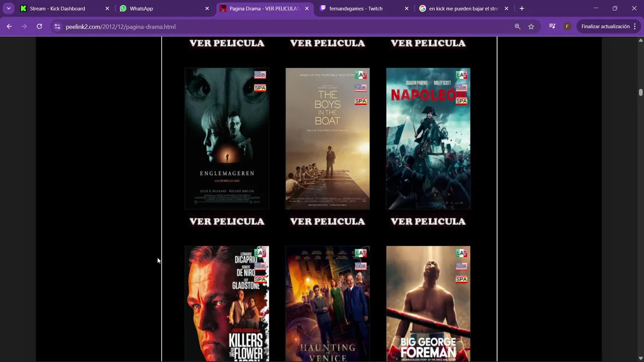View site information icon in address bar
Screen dimensions: 644x362
click(x=57, y=27)
